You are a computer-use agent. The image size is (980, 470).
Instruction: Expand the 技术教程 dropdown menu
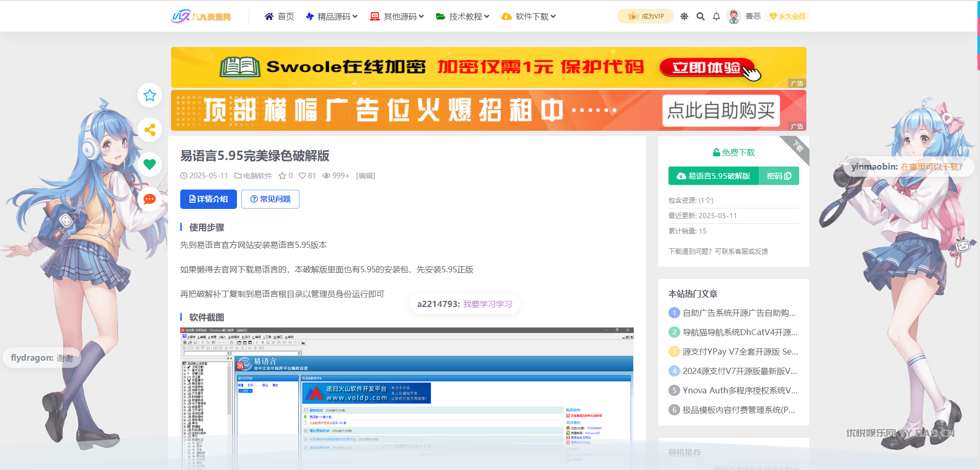[x=463, y=16]
